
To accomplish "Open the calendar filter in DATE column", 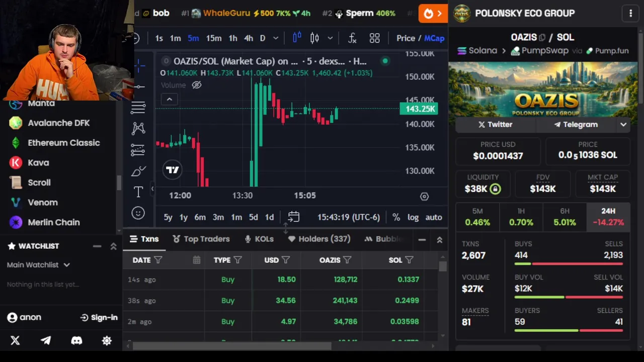I will pyautogui.click(x=196, y=260).
